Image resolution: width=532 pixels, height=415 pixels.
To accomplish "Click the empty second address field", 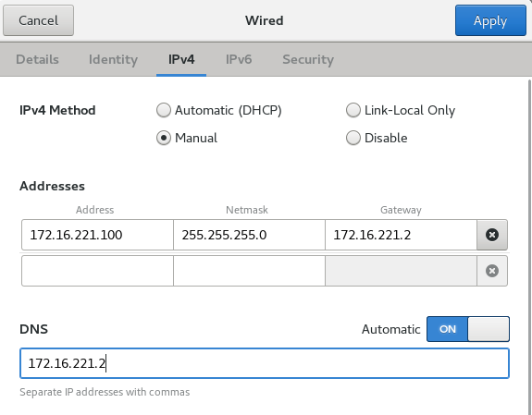I will coord(97,271).
